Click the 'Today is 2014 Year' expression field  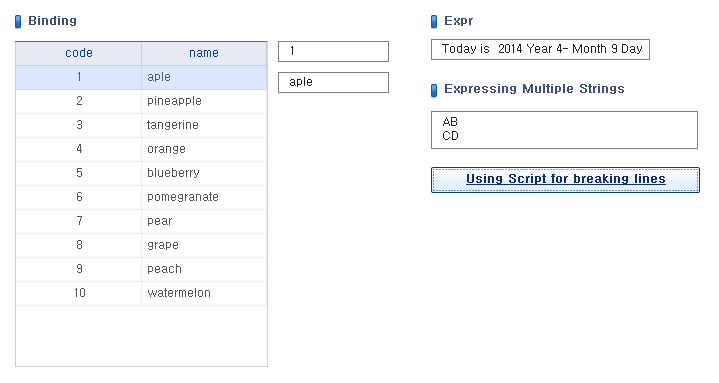coord(540,50)
